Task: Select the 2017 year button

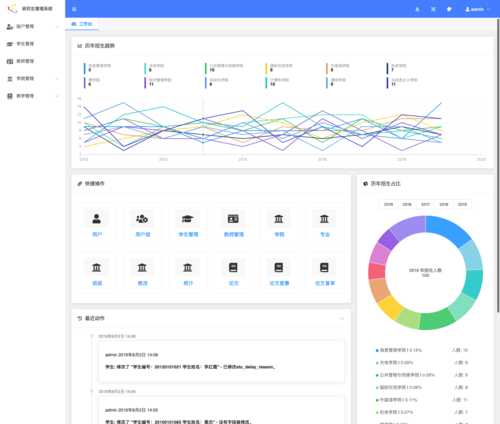Action: point(425,204)
